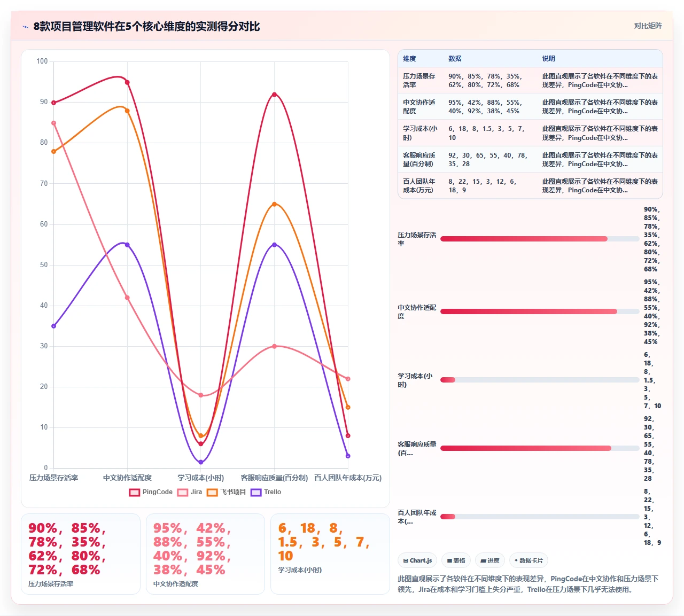684x616 pixels.
Task: Toggle Jira series in chart legend
Action: (x=183, y=492)
